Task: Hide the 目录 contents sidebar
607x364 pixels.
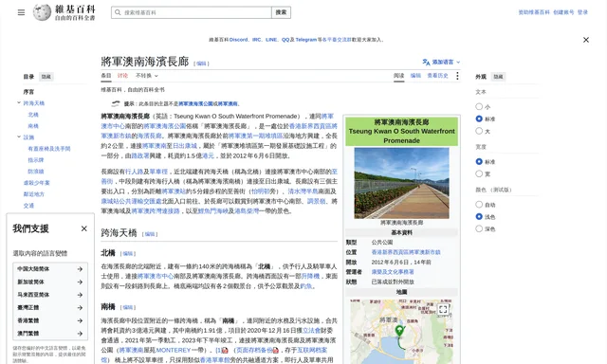Action: click(x=46, y=77)
